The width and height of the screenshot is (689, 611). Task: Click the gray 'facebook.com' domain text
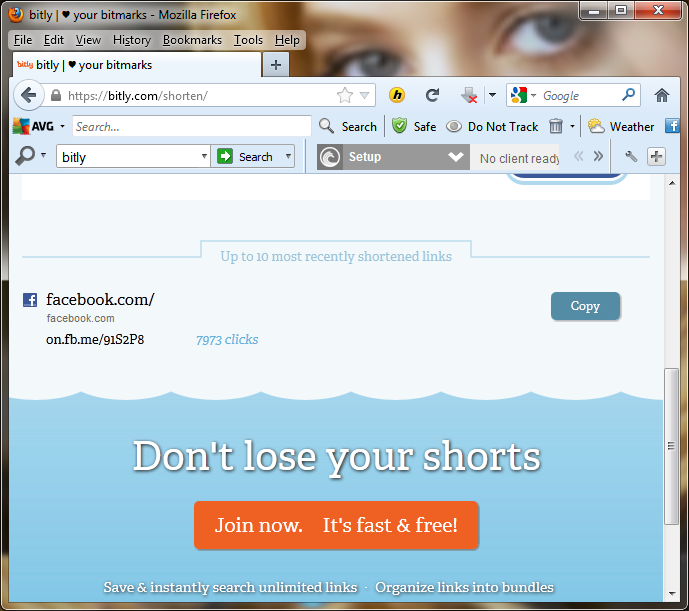[x=80, y=318]
